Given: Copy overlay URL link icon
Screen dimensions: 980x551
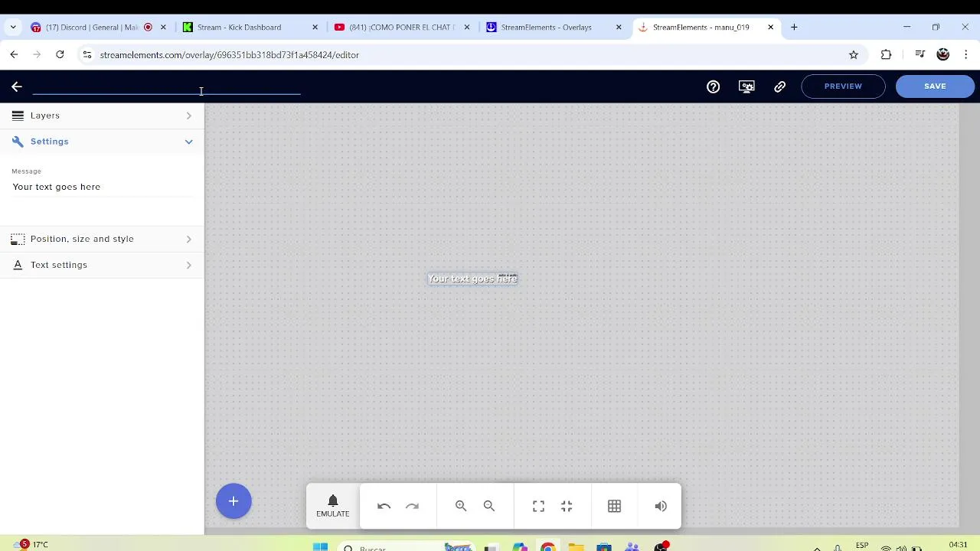Looking at the screenshot, I should point(779,86).
